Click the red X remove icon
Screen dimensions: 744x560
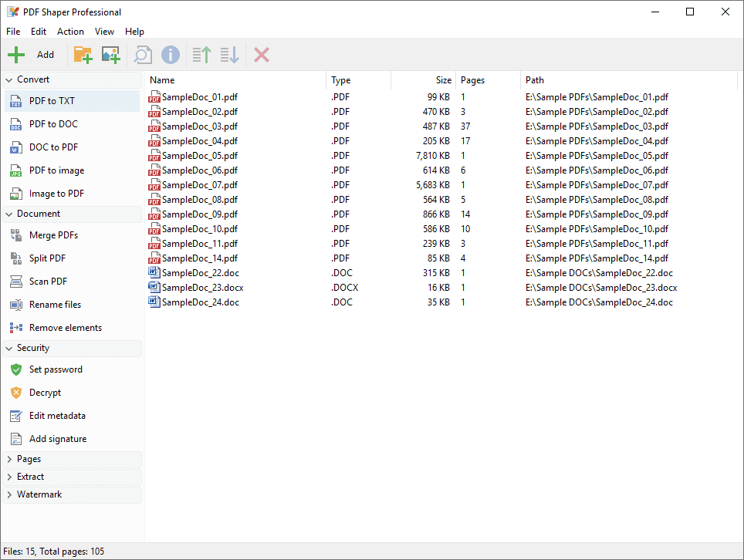(262, 55)
